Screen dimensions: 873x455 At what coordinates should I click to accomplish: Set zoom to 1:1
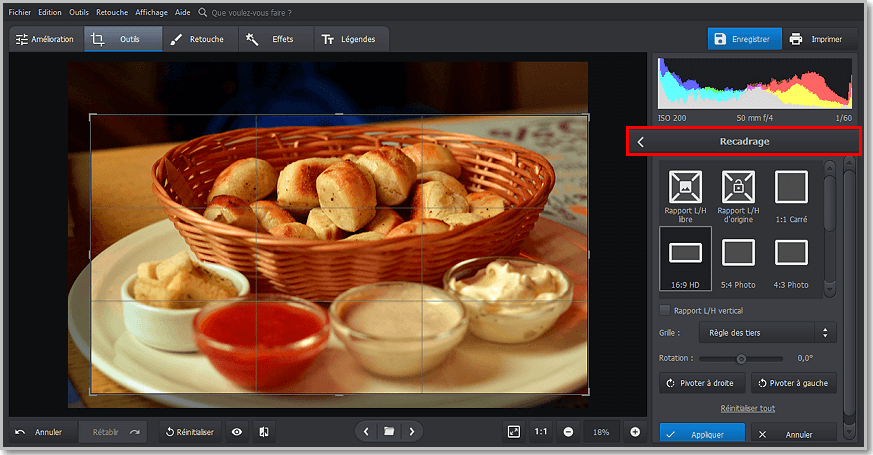(541, 432)
